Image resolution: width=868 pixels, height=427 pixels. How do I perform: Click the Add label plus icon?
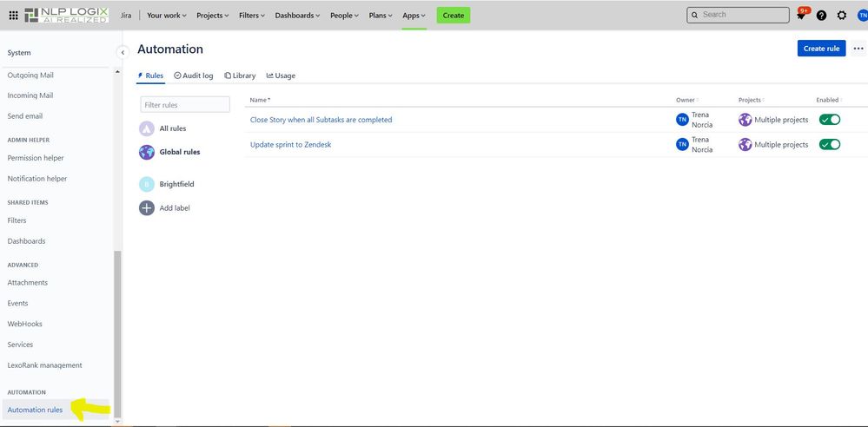pos(147,208)
